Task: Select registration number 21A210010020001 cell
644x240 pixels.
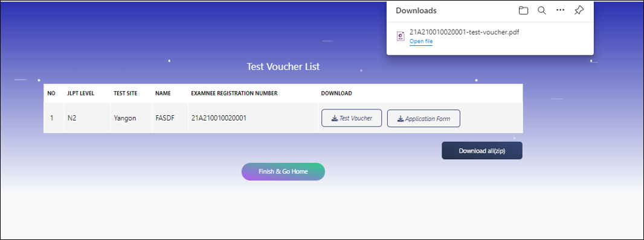Action: pos(253,118)
